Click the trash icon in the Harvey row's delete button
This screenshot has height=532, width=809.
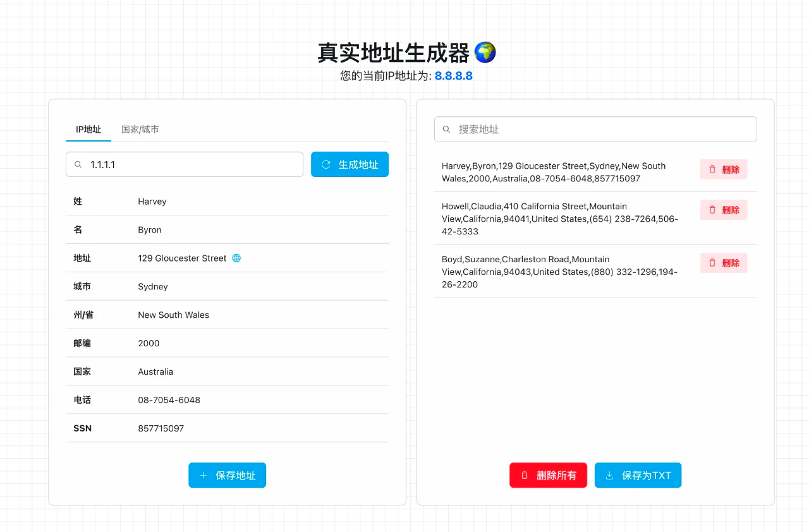pos(712,169)
